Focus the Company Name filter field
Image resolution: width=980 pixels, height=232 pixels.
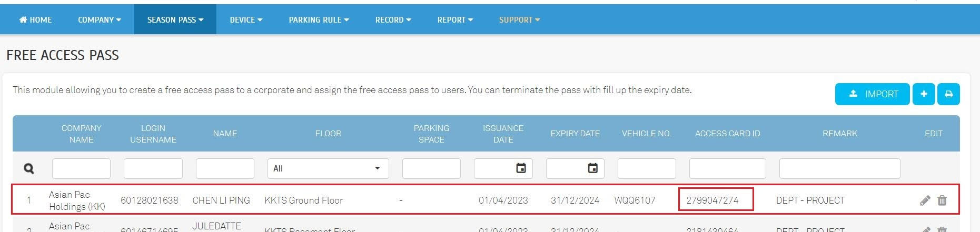tap(81, 168)
